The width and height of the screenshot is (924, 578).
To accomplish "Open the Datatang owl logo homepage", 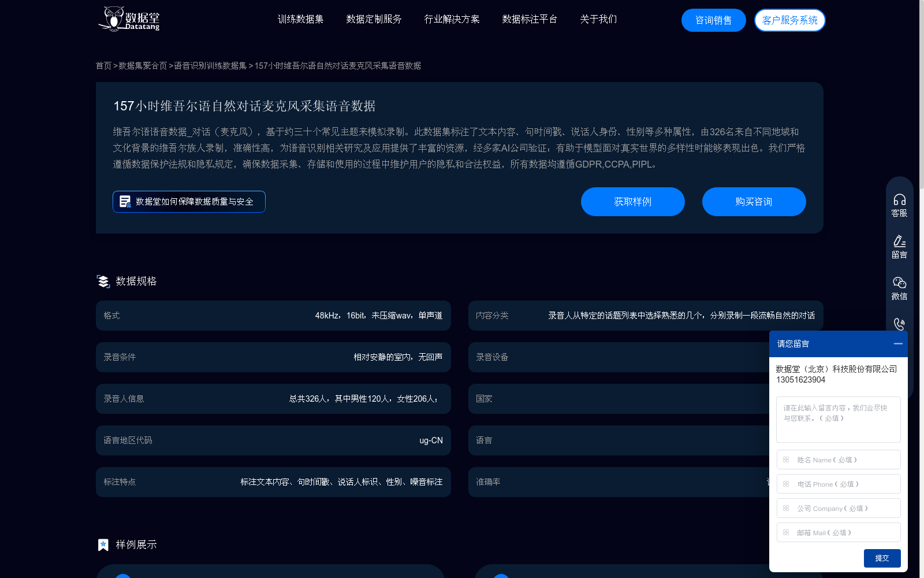I will 129,19.
